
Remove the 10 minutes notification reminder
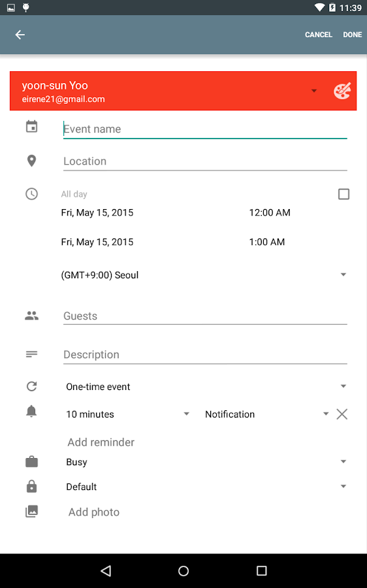pos(342,414)
